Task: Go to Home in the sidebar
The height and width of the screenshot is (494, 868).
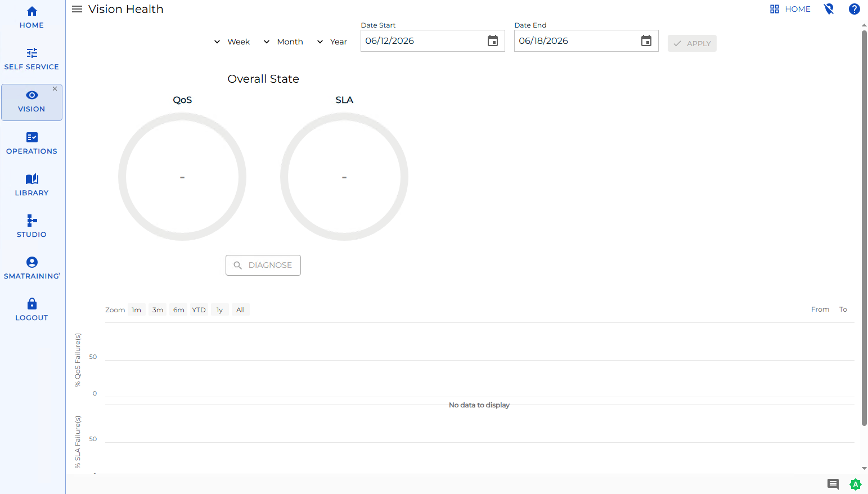Action: [x=32, y=17]
